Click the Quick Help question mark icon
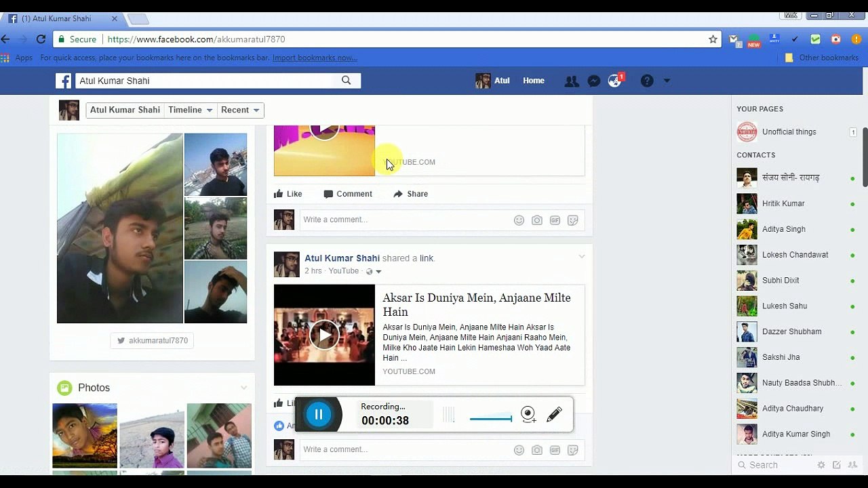 pyautogui.click(x=647, y=81)
